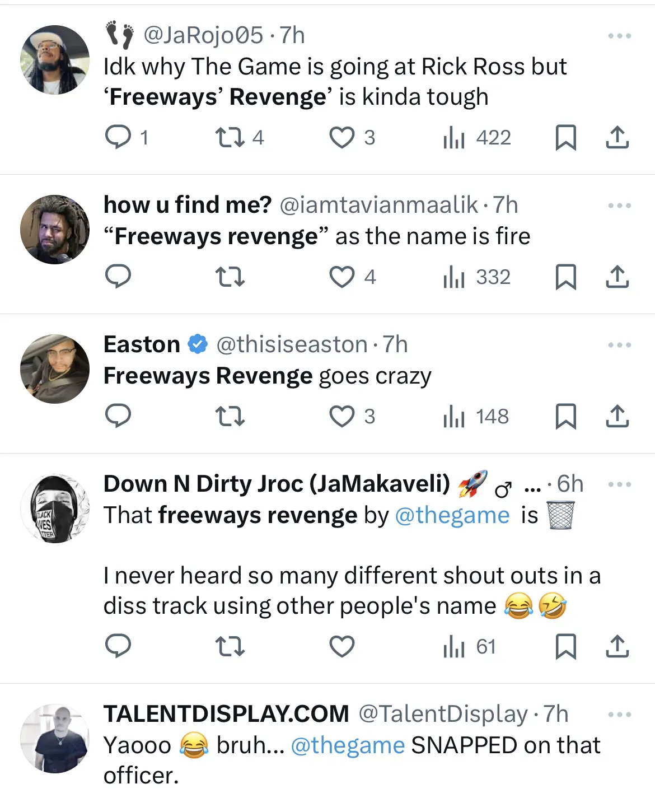Image resolution: width=655 pixels, height=812 pixels.
Task: Open more options on Easton's tweet
Action: pos(619,345)
